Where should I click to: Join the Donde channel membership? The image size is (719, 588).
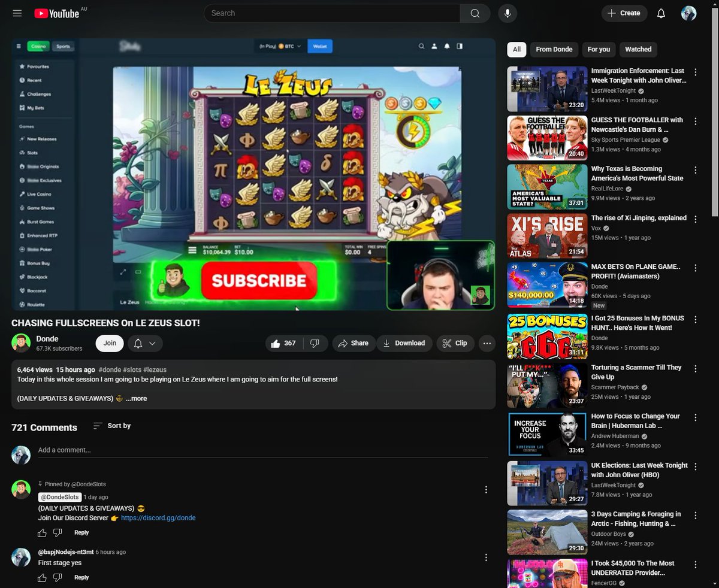(x=110, y=343)
